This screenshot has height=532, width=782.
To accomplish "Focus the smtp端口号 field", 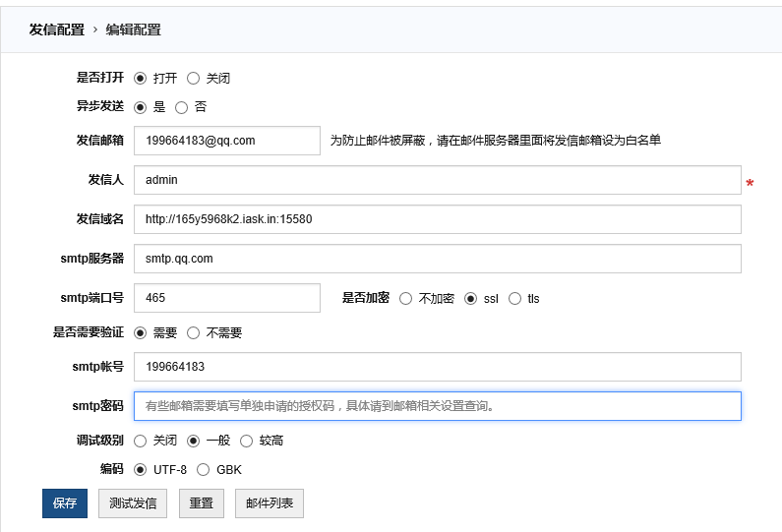I will click(226, 298).
